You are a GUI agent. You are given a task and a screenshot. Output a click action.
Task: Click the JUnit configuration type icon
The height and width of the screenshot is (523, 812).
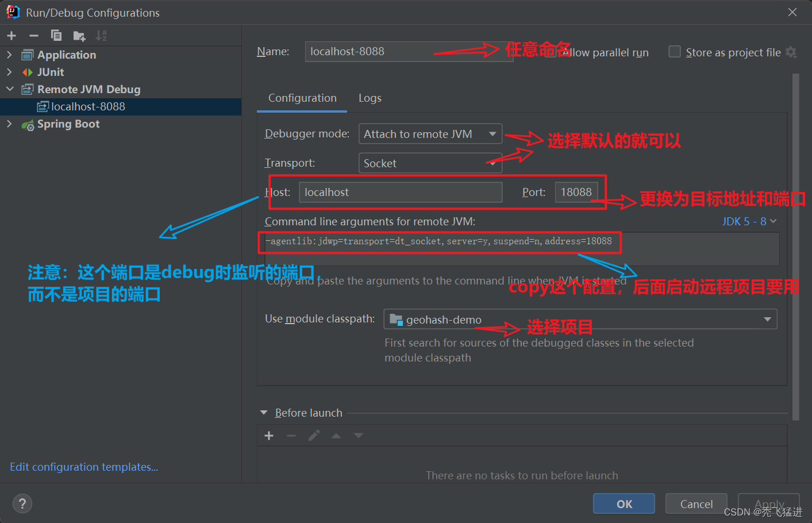[x=27, y=72]
